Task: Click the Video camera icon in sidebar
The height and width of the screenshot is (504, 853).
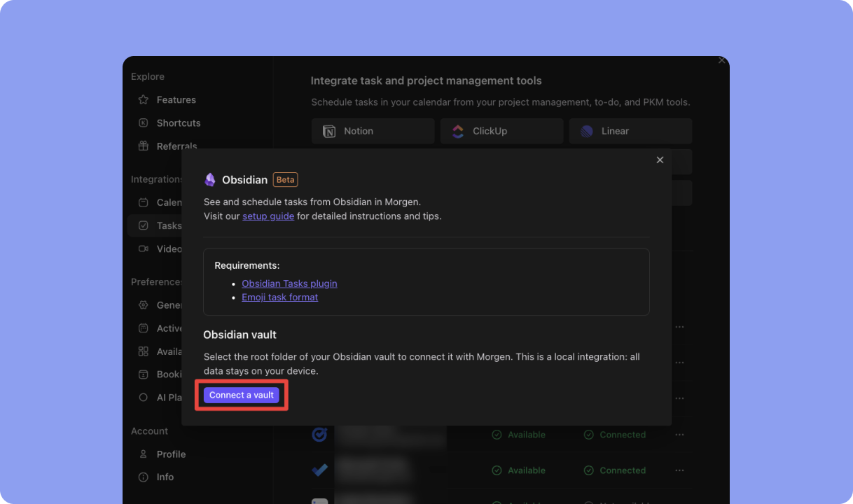Action: (144, 248)
